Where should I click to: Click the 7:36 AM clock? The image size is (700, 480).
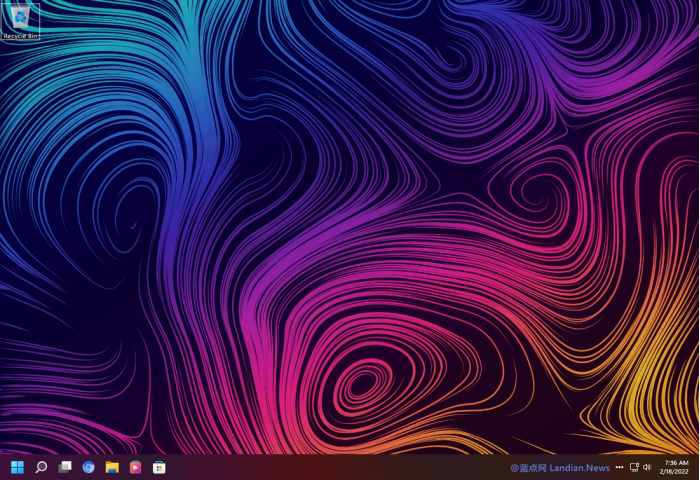676,463
